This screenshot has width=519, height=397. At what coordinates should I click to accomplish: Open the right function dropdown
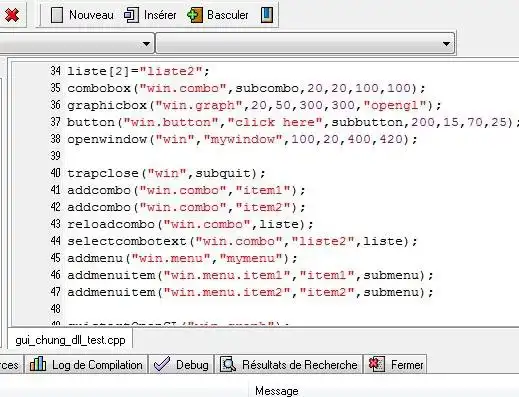(x=446, y=44)
